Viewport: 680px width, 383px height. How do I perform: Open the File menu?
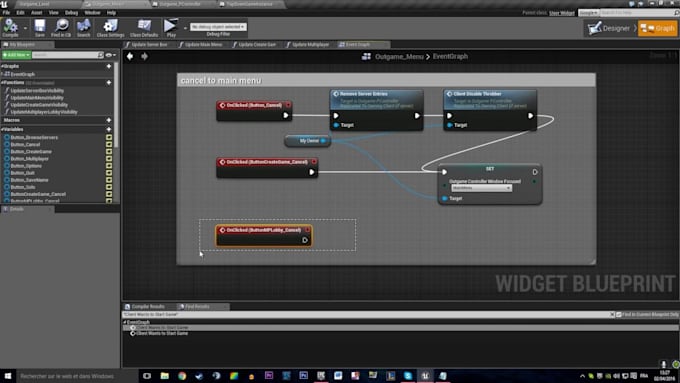coord(7,13)
